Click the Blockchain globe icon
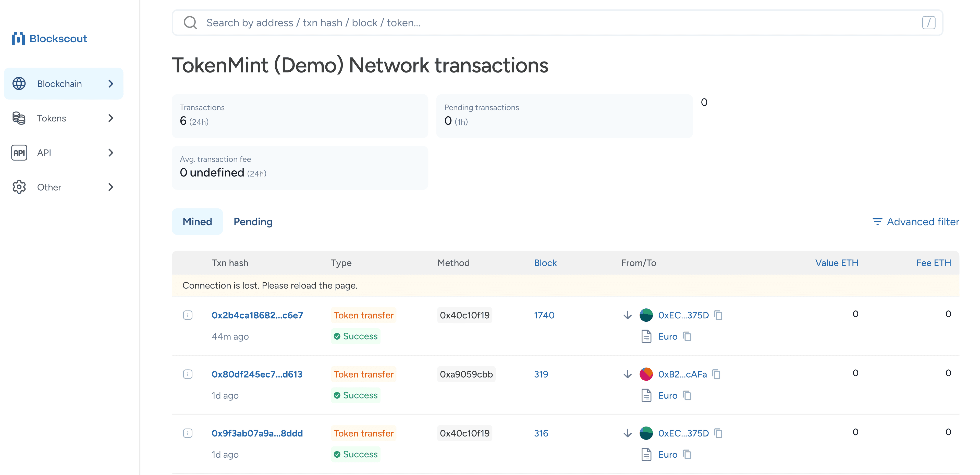The image size is (980, 475). (x=19, y=84)
